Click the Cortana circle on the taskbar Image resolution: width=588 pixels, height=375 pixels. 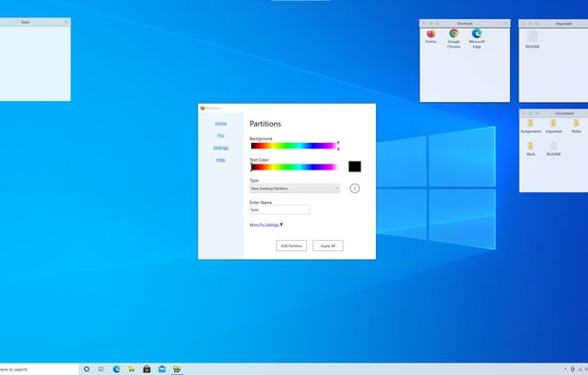point(87,369)
